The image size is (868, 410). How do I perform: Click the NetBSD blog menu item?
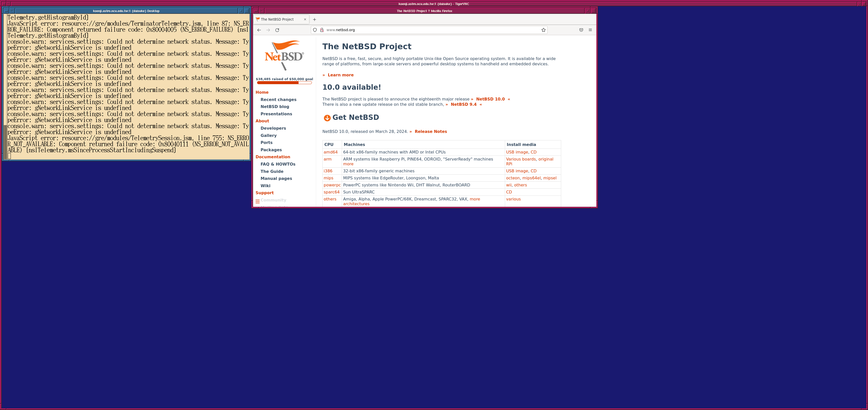point(275,106)
